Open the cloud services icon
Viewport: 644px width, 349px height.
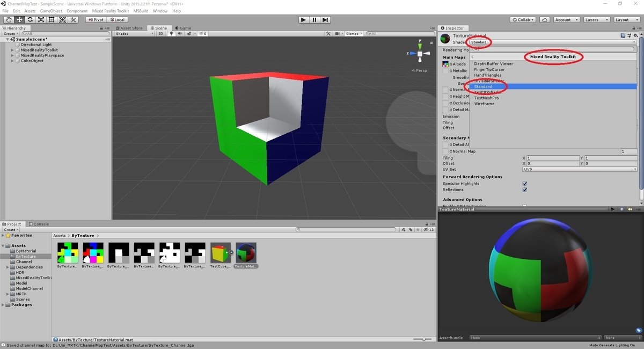coord(545,20)
